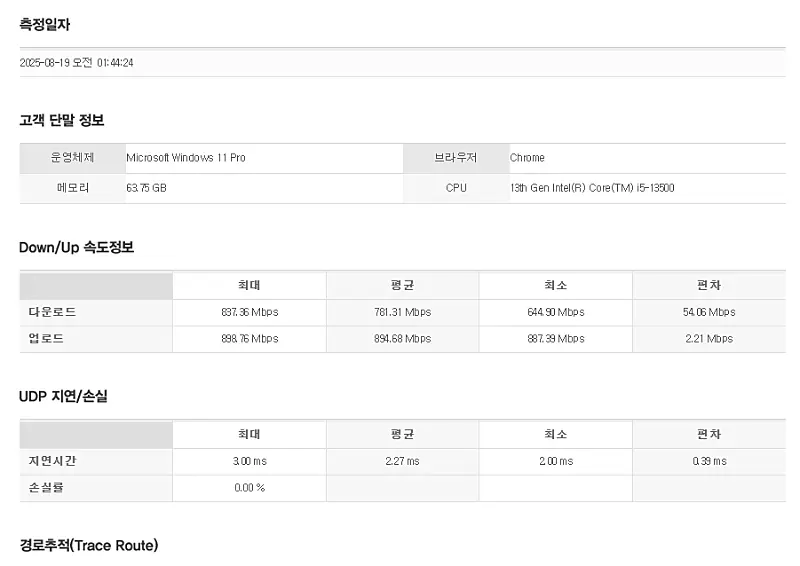This screenshot has height=566, width=800.
Task: Click the 측정일자 section heading
Action: point(45,25)
